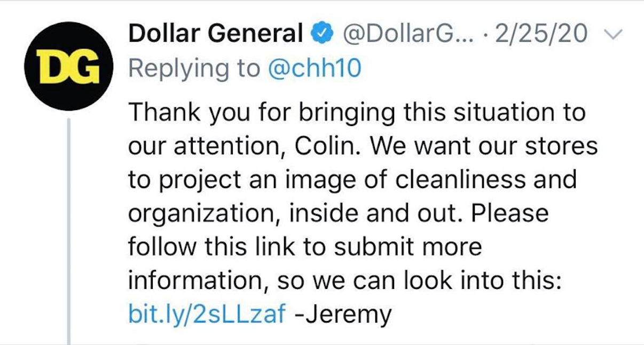Open the Dollar General profile avatar
The height and width of the screenshot is (345, 644).
pyautogui.click(x=68, y=66)
